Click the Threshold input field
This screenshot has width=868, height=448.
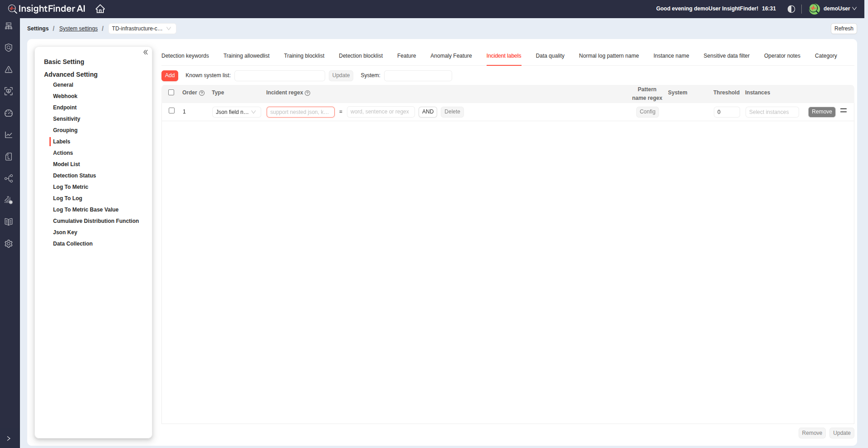tap(727, 112)
